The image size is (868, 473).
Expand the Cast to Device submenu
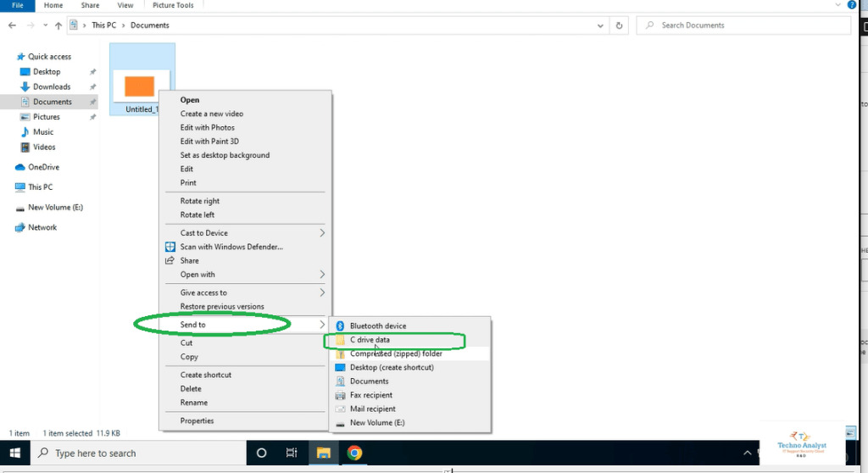coord(322,233)
